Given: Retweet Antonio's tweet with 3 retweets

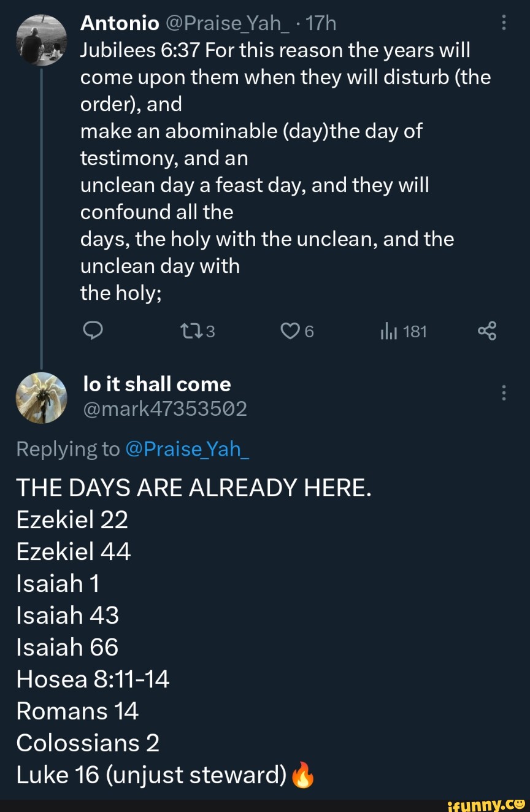Looking at the screenshot, I should [187, 332].
